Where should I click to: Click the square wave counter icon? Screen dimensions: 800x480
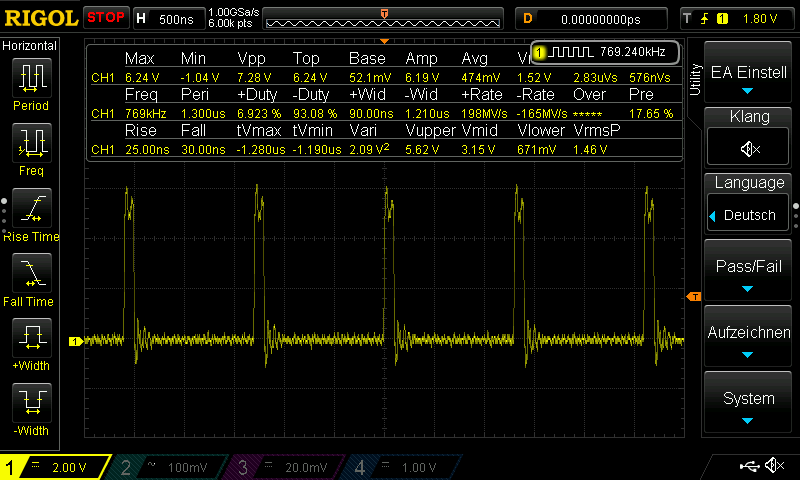(x=571, y=52)
